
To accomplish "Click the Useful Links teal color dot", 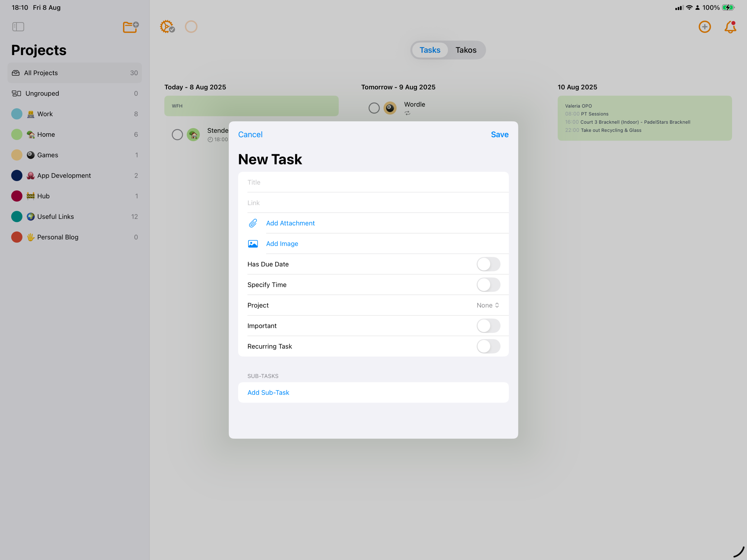I will tap(17, 217).
